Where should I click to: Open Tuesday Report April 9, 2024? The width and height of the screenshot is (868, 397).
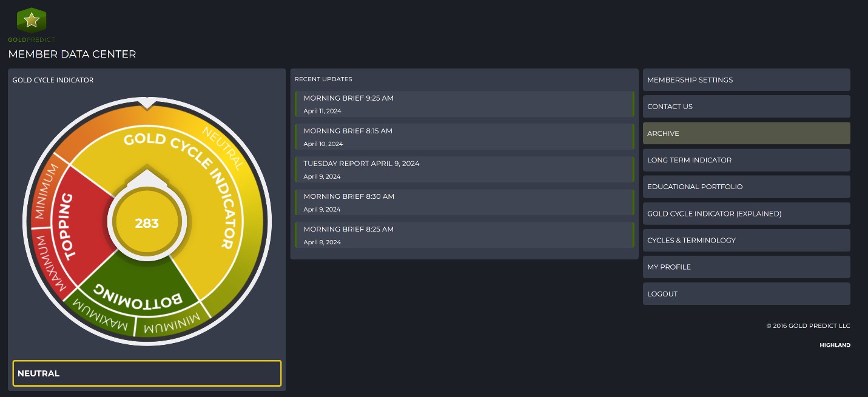pyautogui.click(x=465, y=169)
